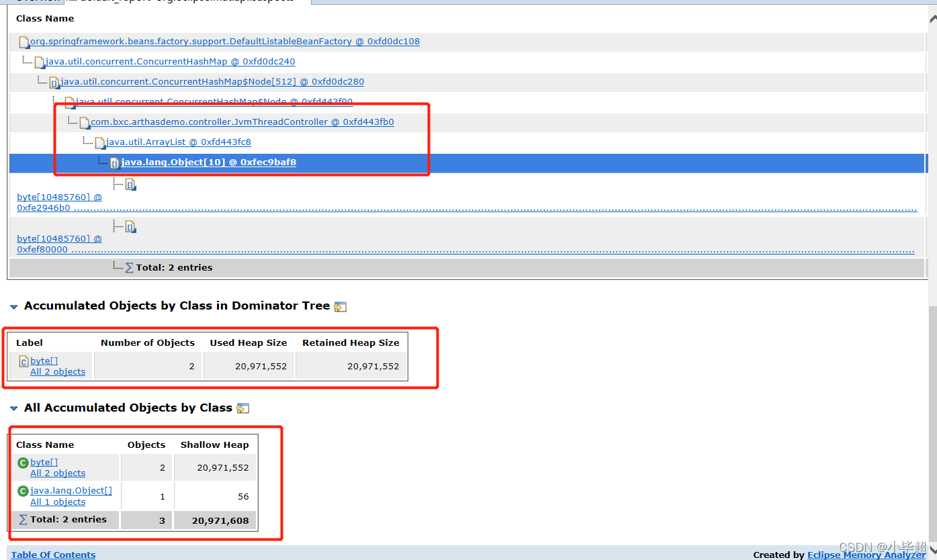This screenshot has width=937, height=560.
Task: Click JvmThreadController object icon
Action: click(x=85, y=124)
